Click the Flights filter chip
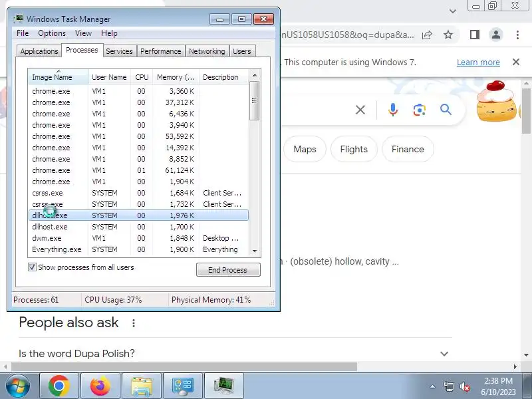Screen dimensions: 532x399 (354, 149)
